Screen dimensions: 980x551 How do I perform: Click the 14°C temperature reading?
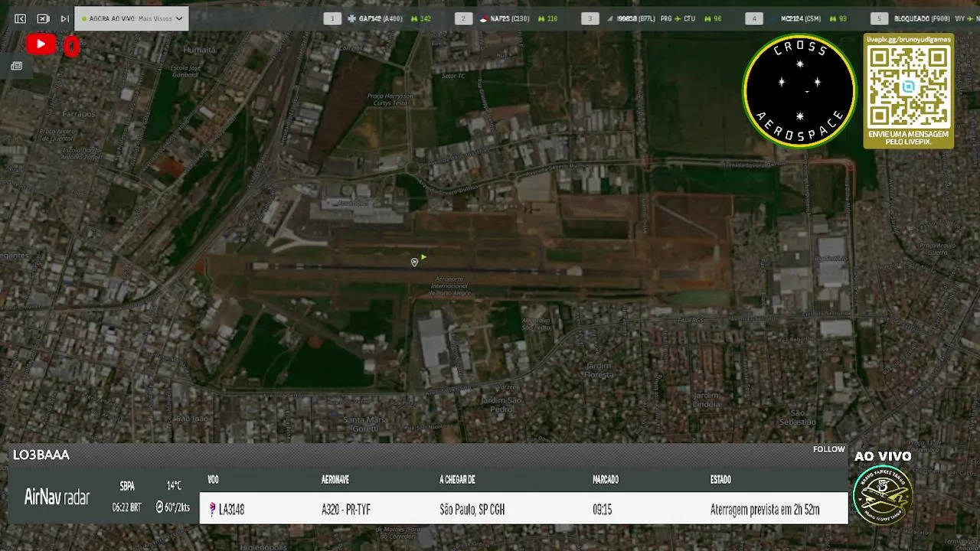(174, 486)
